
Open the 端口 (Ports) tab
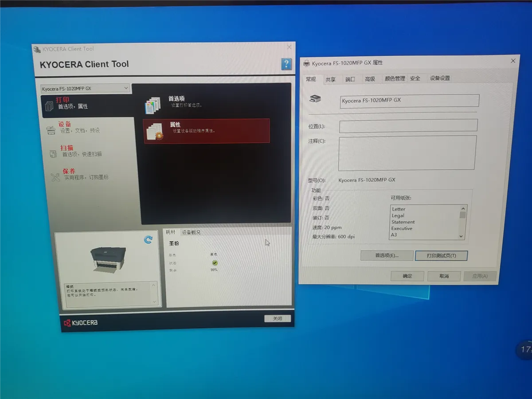(350, 79)
